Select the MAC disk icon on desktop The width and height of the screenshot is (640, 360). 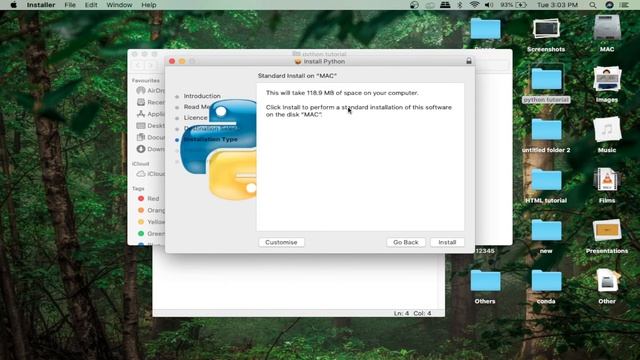607,33
